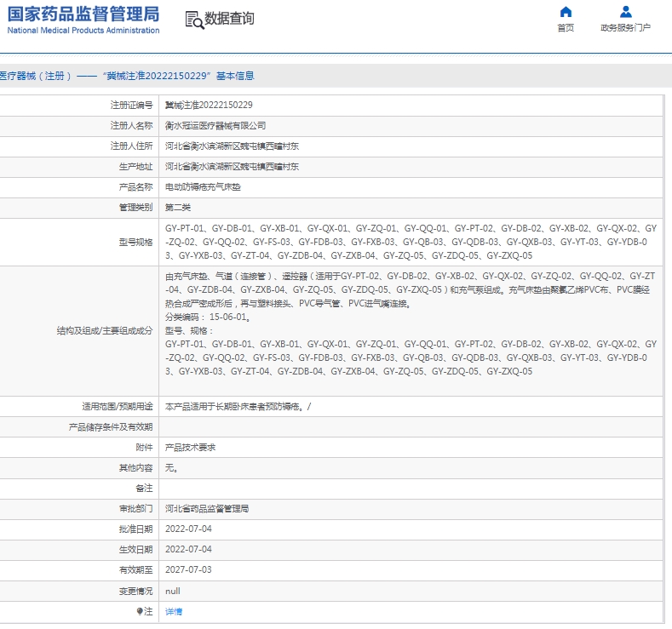
Task: Click approval department 河北省药品监督管理局
Action: 207,509
